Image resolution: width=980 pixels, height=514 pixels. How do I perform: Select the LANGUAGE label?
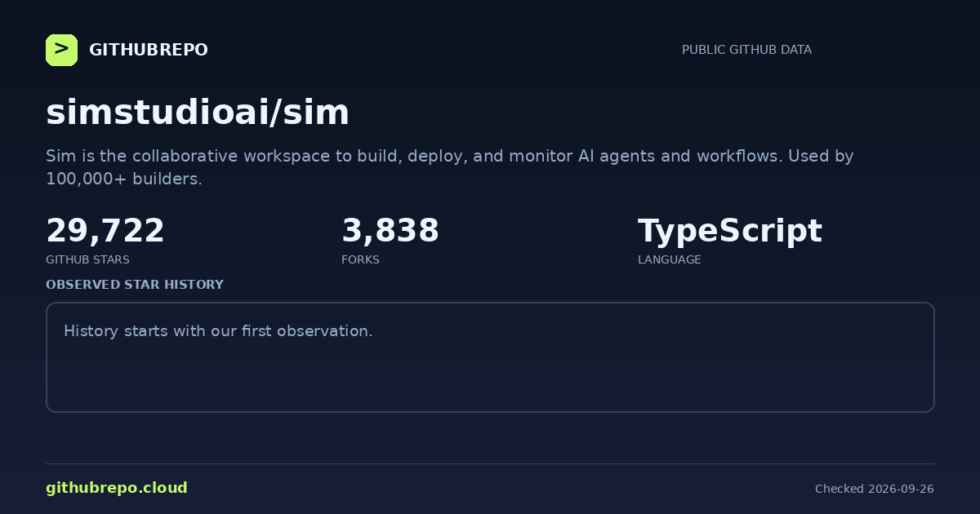[670, 259]
